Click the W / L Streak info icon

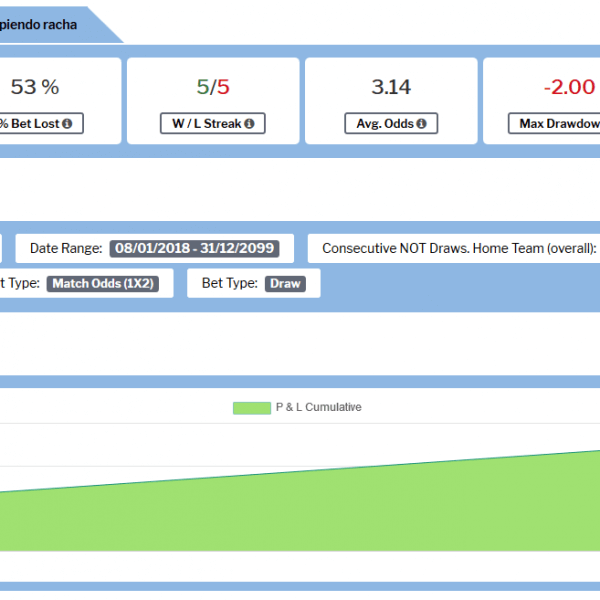point(249,124)
